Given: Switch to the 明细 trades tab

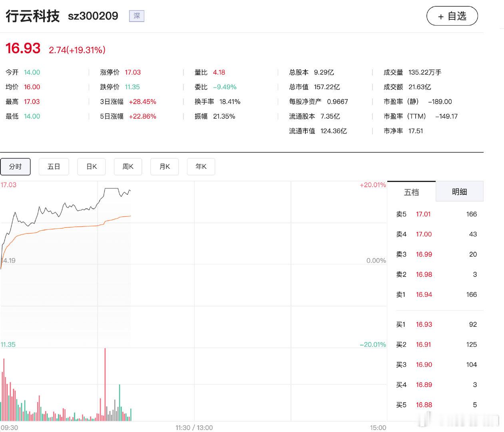Looking at the screenshot, I should 459,192.
